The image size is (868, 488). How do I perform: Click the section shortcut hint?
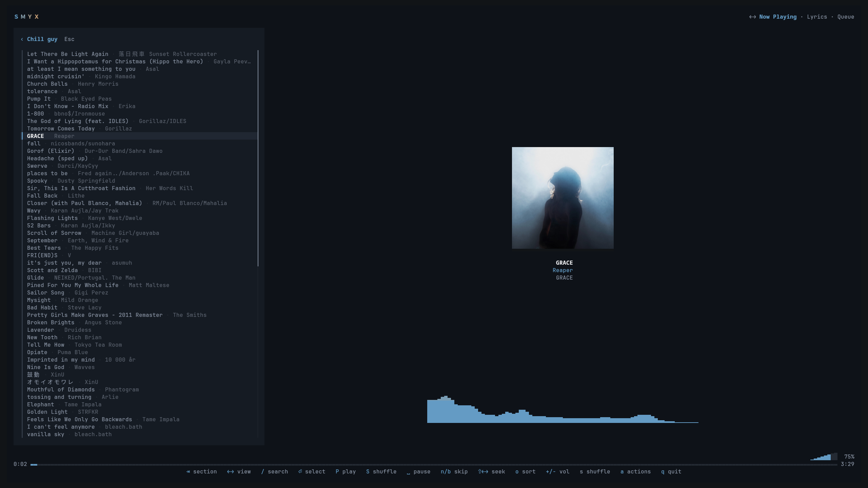coord(201,472)
